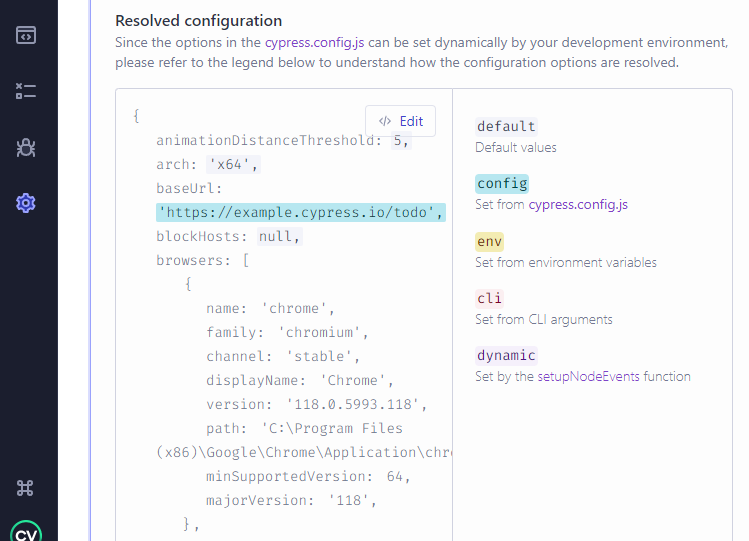Click the minSupportedVersion: 64 line

(308, 476)
